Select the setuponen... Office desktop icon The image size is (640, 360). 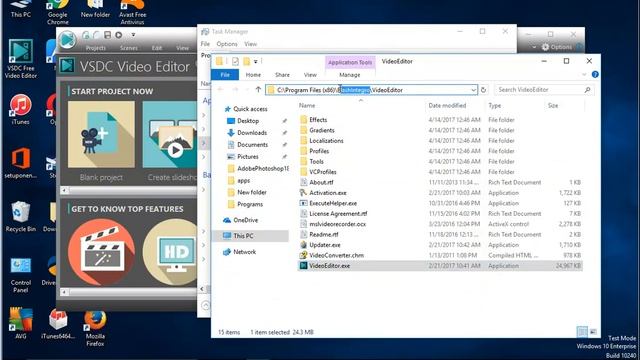(20, 163)
